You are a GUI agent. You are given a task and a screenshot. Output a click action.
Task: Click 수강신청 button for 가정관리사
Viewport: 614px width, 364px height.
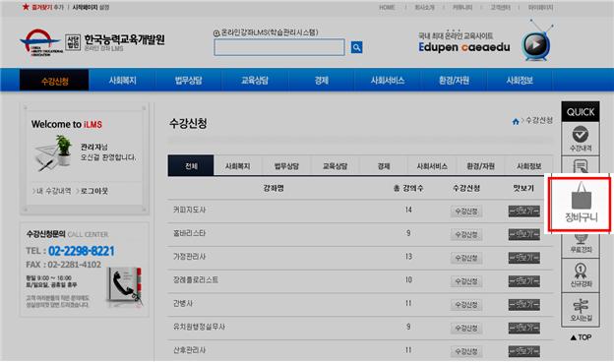pos(466,258)
